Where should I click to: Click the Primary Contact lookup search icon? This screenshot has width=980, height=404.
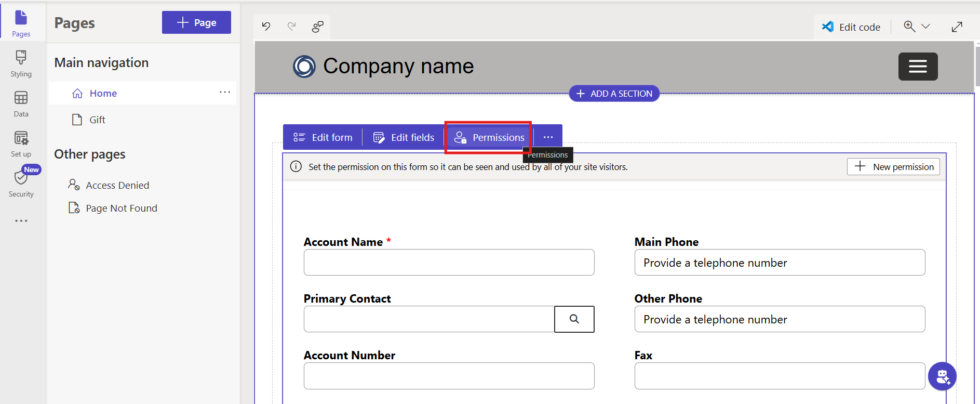click(x=574, y=319)
